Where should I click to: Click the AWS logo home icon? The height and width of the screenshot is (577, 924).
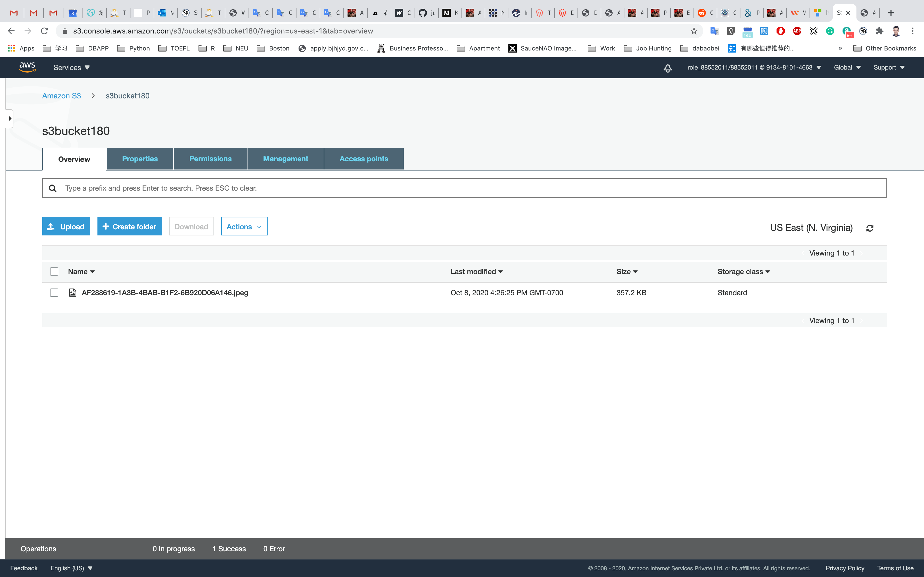point(27,67)
